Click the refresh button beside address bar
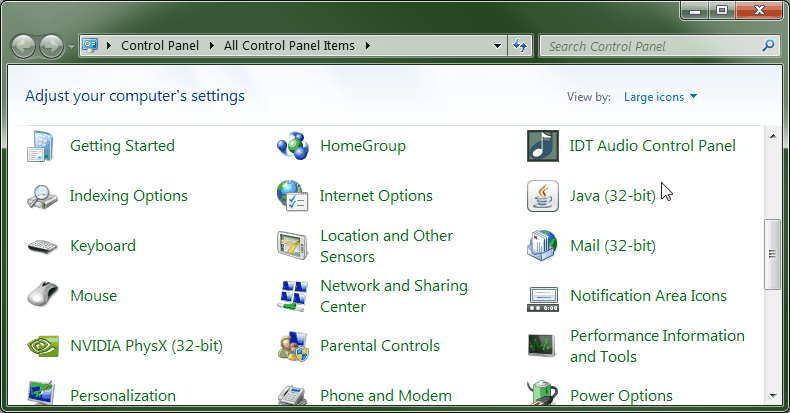Viewport: 790px width, 413px height. coord(520,46)
